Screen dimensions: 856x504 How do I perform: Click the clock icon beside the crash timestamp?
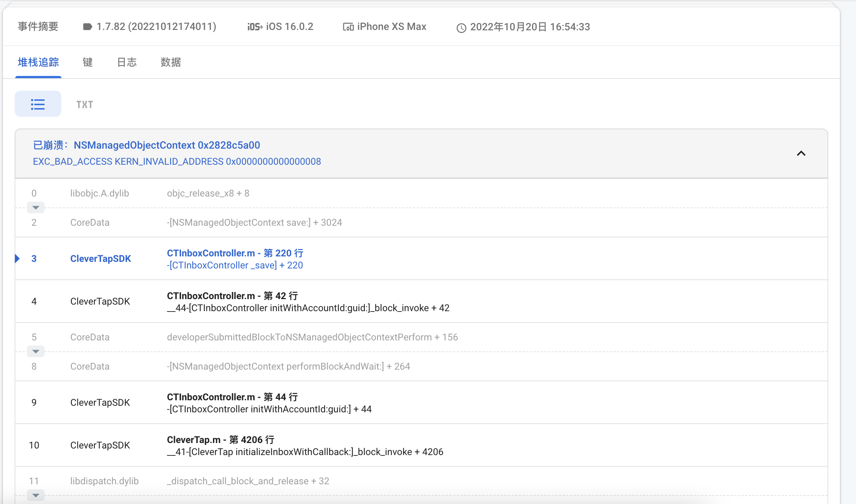point(461,27)
